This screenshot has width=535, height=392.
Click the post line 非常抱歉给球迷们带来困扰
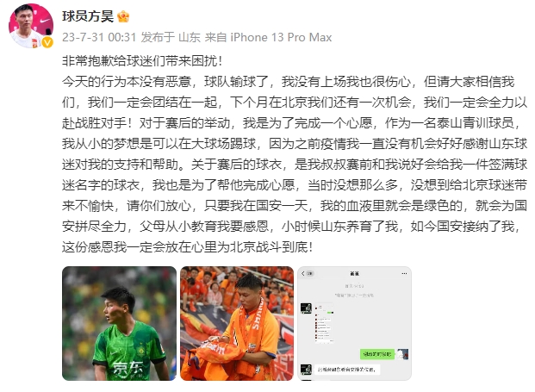coord(143,61)
